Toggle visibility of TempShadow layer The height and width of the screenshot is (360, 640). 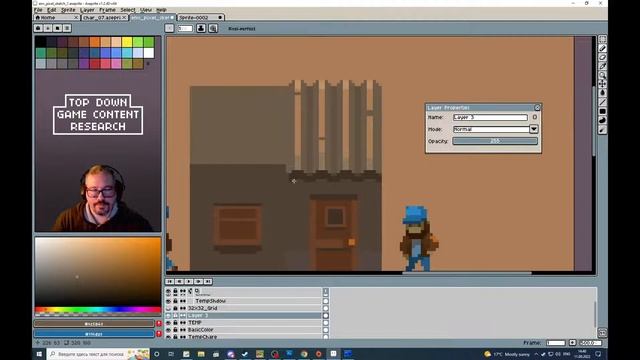[168, 301]
